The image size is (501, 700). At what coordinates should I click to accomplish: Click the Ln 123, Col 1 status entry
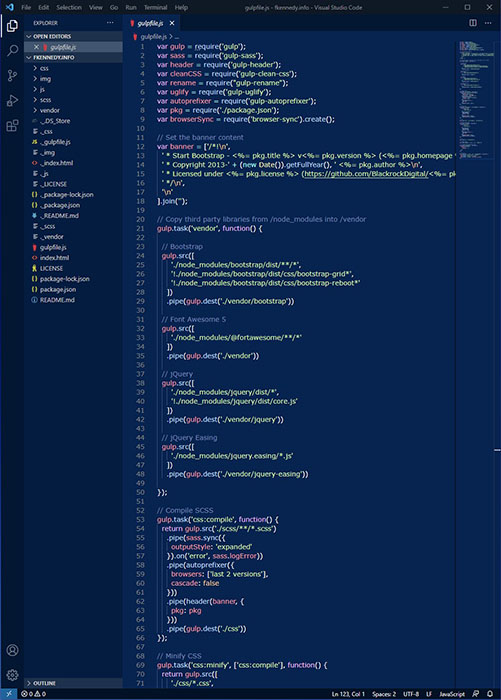tap(348, 694)
